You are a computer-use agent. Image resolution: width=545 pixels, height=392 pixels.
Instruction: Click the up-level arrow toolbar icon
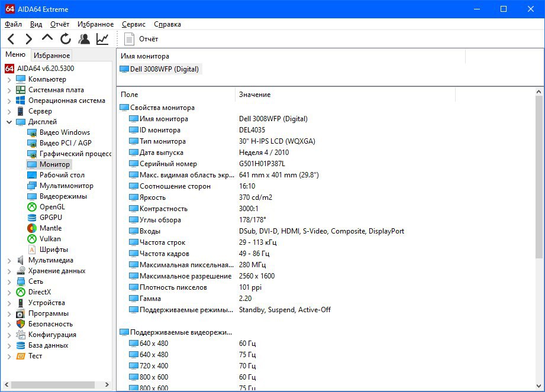pyautogui.click(x=47, y=37)
